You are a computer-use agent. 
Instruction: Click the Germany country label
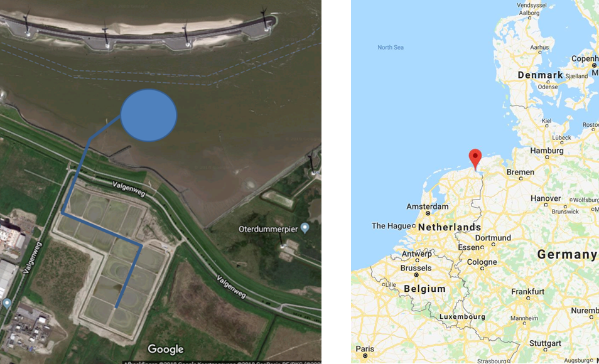pyautogui.click(x=567, y=254)
